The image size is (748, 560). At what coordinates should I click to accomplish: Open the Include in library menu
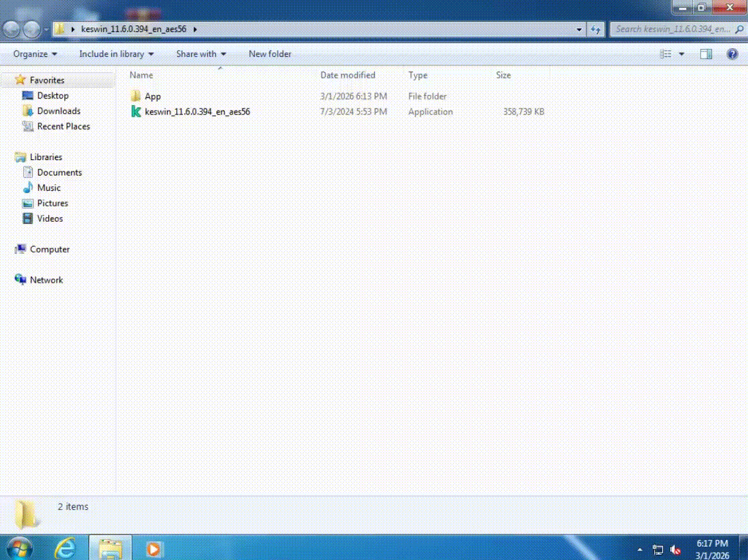tap(117, 54)
